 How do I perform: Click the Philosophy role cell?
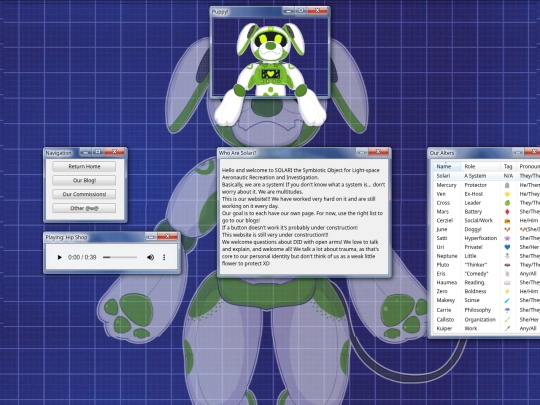pyautogui.click(x=478, y=310)
